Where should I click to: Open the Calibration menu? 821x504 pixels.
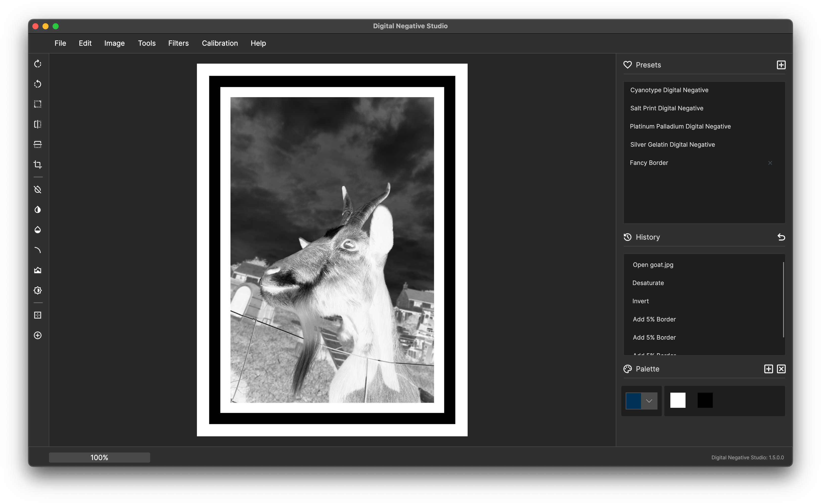[219, 43]
